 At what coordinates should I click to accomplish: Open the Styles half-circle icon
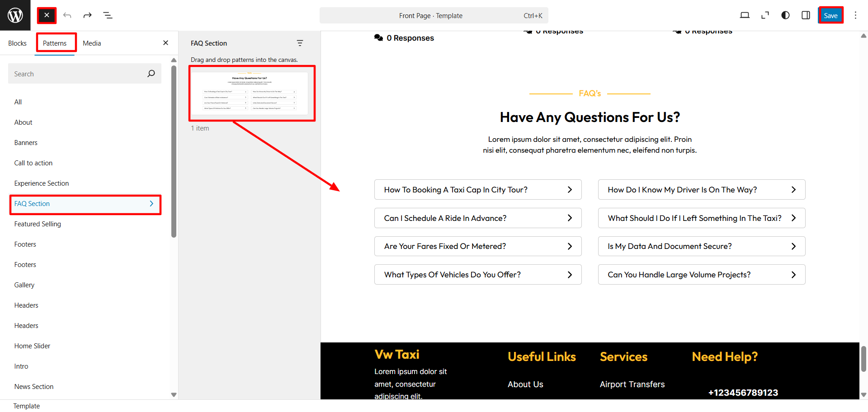[785, 15]
